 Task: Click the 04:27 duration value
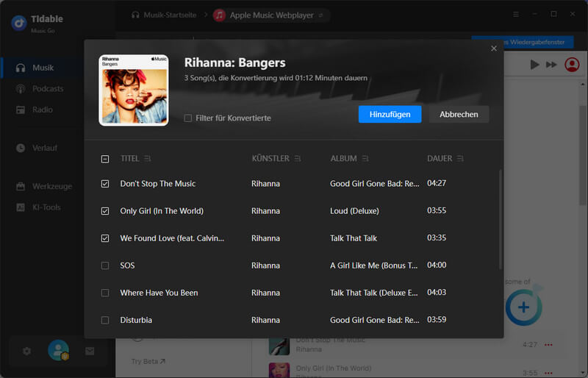[x=437, y=183]
